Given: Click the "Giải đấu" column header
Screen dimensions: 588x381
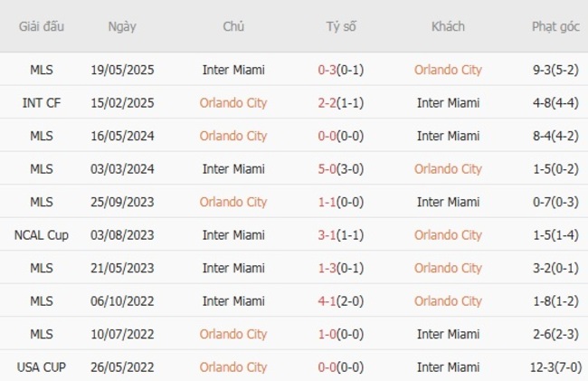Looking at the screenshot, I should pyautogui.click(x=41, y=26).
